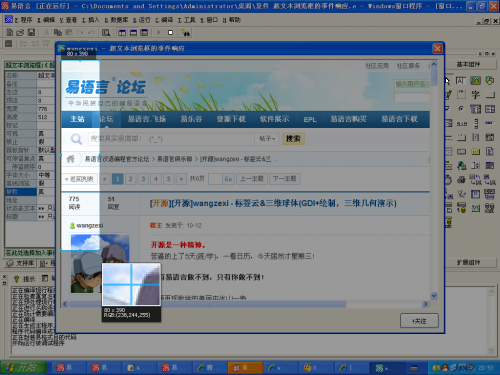
Task: Click the browser scrollbar down arrow
Action: coord(434,296)
